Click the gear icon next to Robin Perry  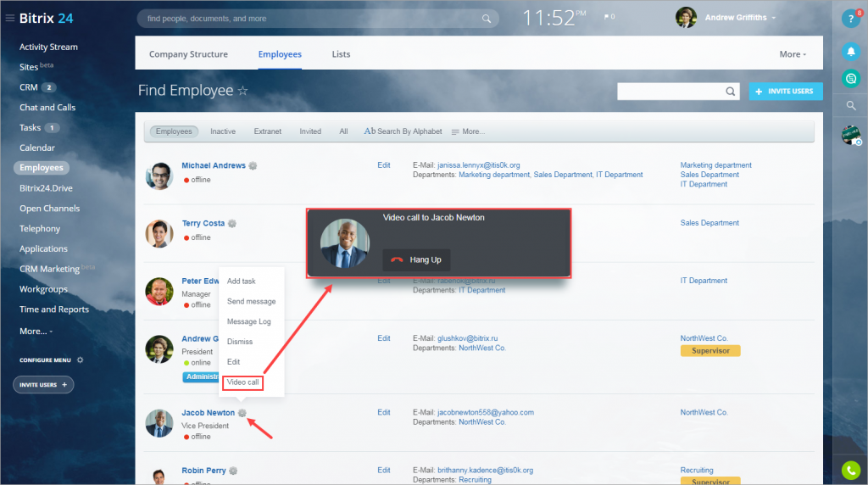[x=233, y=471]
